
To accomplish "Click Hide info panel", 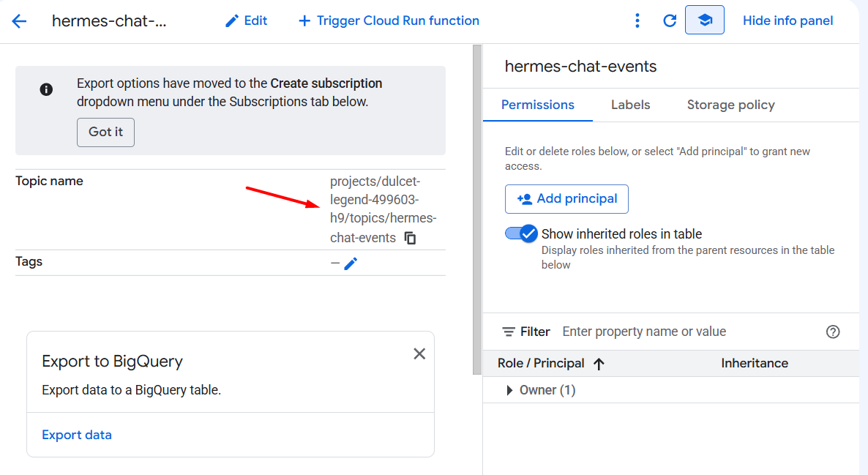I will tap(787, 21).
